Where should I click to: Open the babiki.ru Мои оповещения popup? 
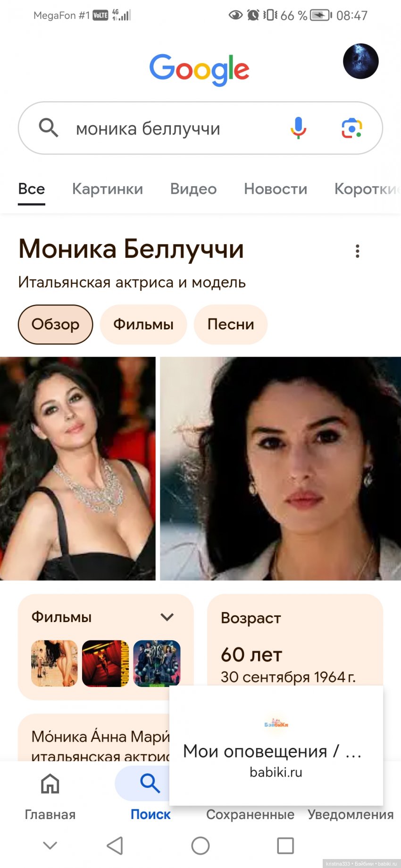pos(276,745)
